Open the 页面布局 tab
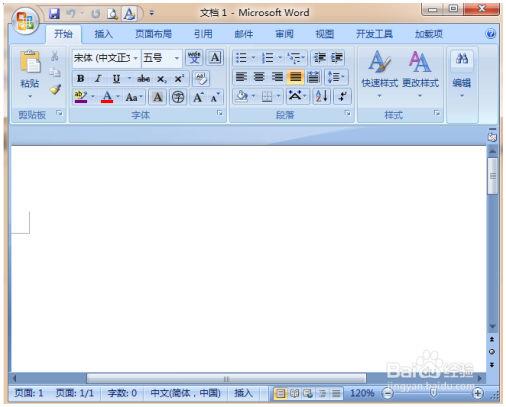506x407 pixels. click(153, 34)
